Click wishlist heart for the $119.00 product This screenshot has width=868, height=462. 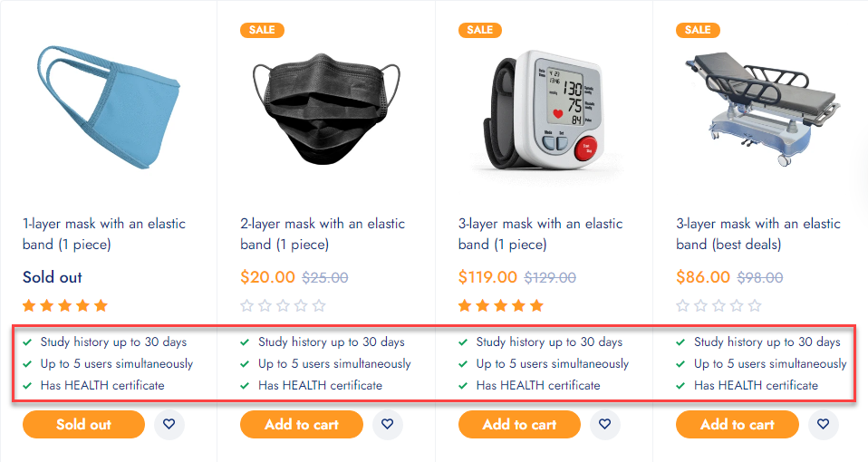tap(604, 424)
